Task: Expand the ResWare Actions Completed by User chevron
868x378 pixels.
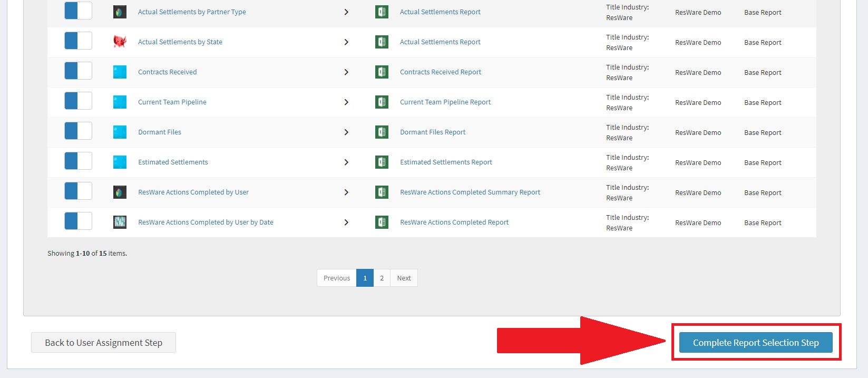Action: tap(346, 192)
